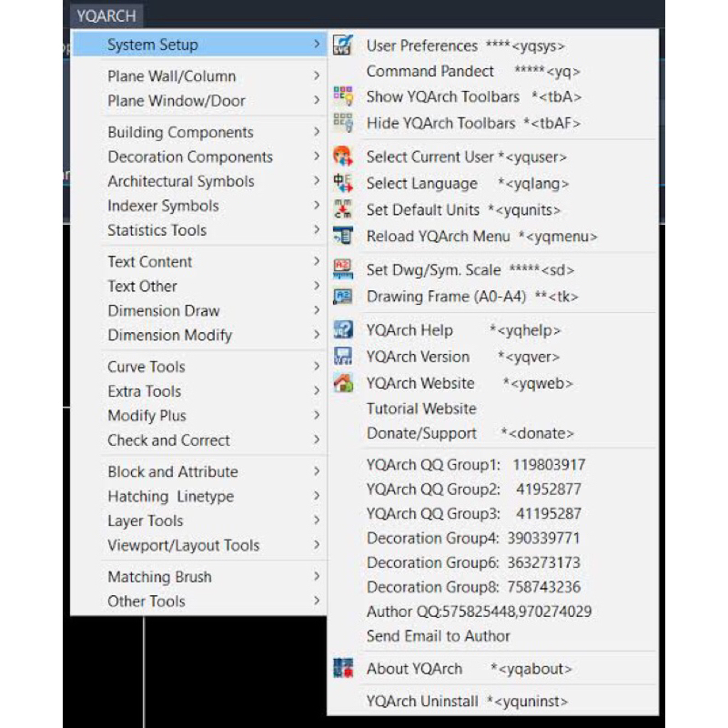Image resolution: width=728 pixels, height=728 pixels.
Task: Click the Reload YQArch Menu icon
Action: tap(343, 236)
